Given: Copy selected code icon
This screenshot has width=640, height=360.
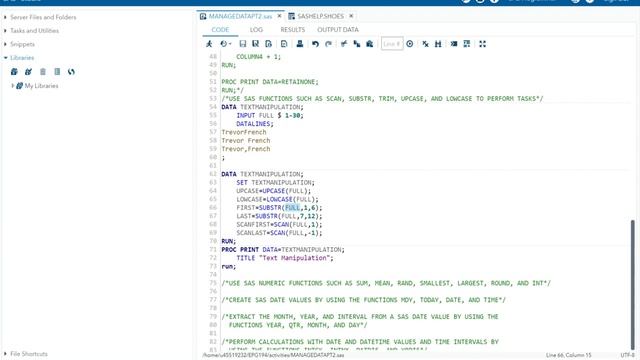Looking at the screenshot, I should (x=357, y=44).
